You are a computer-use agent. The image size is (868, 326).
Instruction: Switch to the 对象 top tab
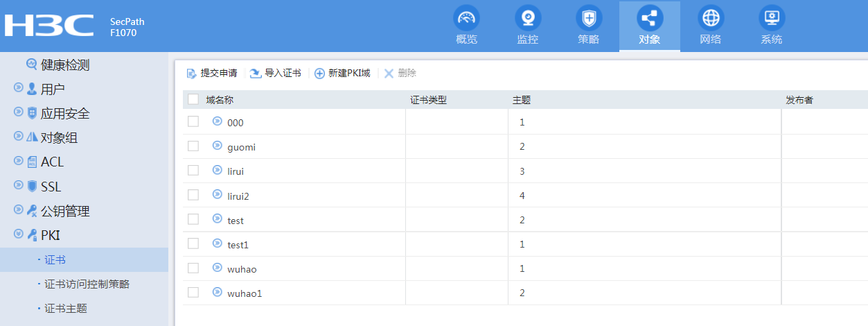pyautogui.click(x=649, y=26)
